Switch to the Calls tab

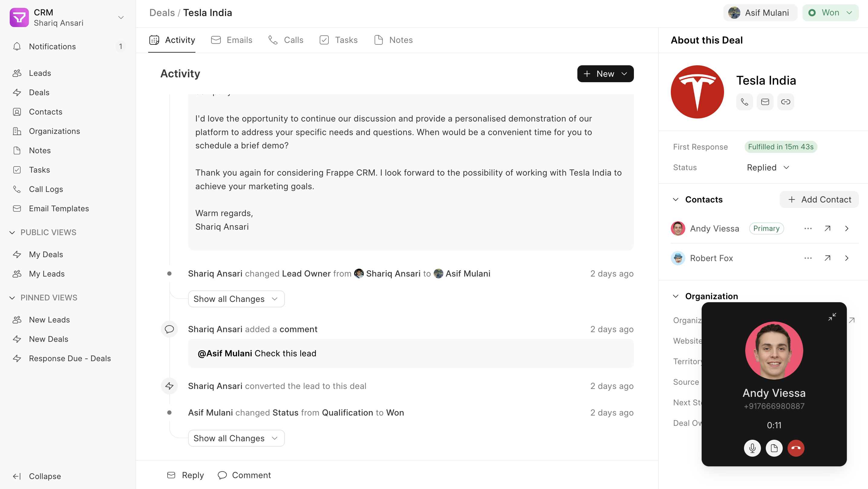pyautogui.click(x=286, y=40)
